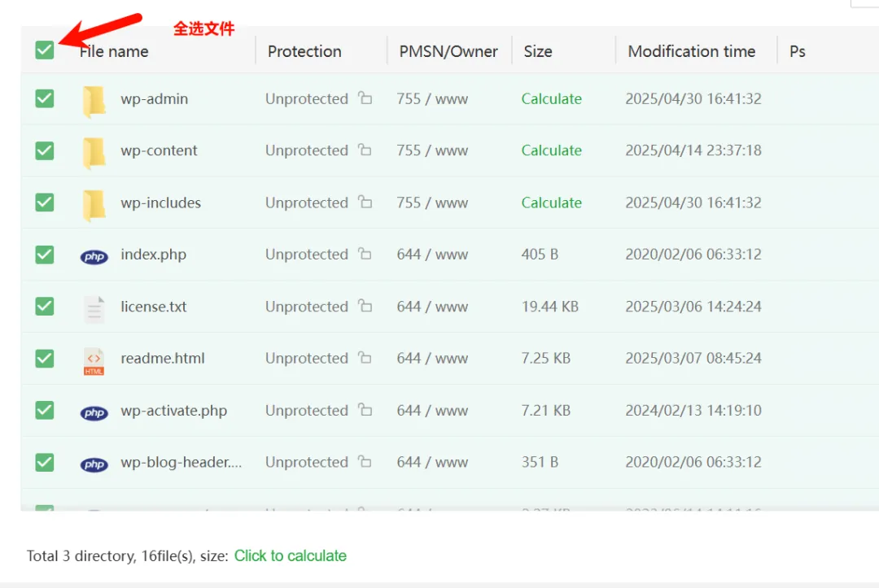Click the '19.44 KB' size of license.txt
The image size is (879, 588).
point(550,307)
